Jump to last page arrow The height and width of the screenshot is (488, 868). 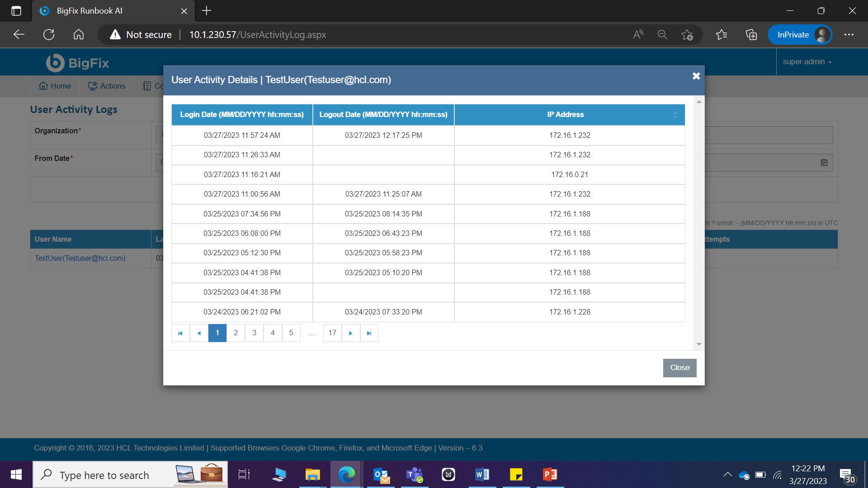pyautogui.click(x=369, y=333)
